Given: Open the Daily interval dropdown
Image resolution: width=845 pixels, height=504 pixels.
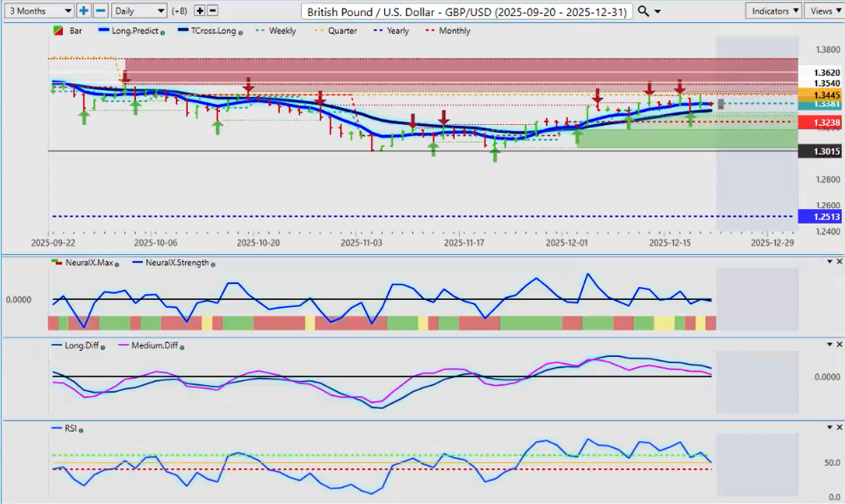Looking at the screenshot, I should 139,11.
